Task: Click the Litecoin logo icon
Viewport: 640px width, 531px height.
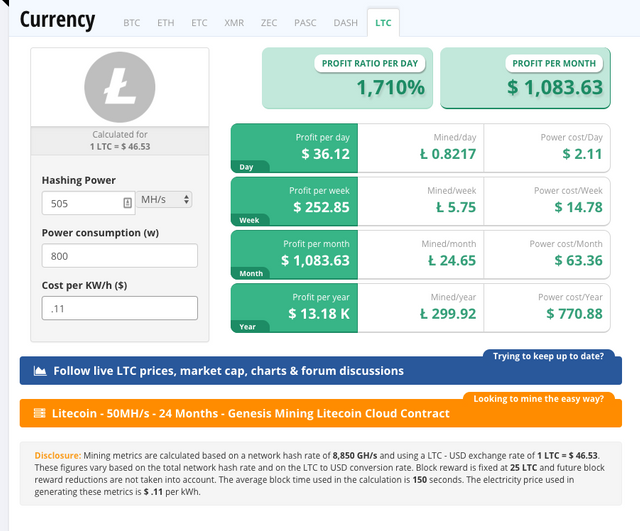Action: (x=120, y=87)
